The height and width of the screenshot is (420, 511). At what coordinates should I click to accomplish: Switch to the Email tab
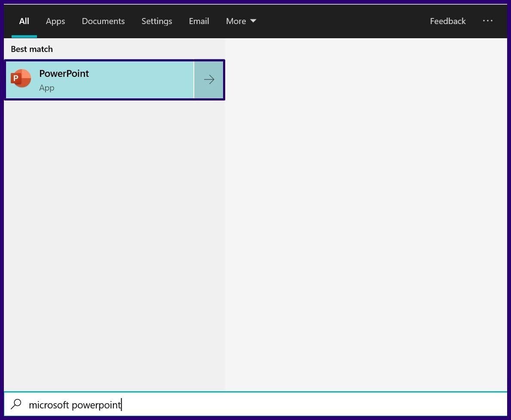[199, 21]
